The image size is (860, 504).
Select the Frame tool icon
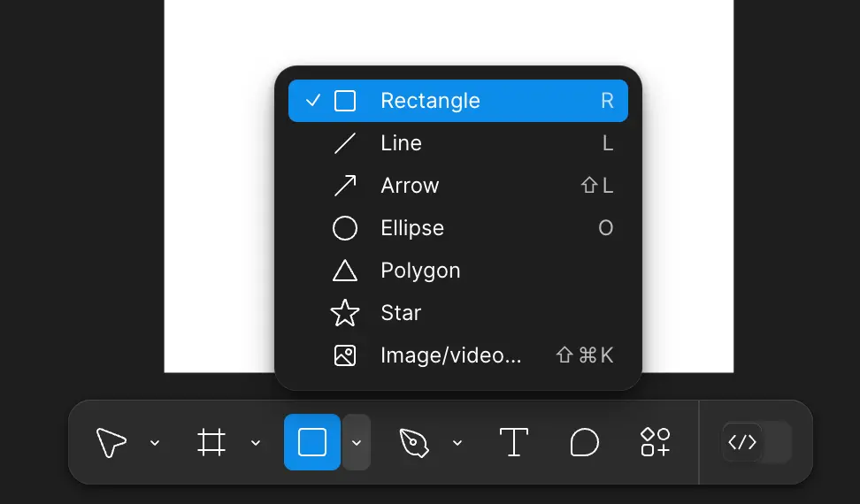pos(211,442)
